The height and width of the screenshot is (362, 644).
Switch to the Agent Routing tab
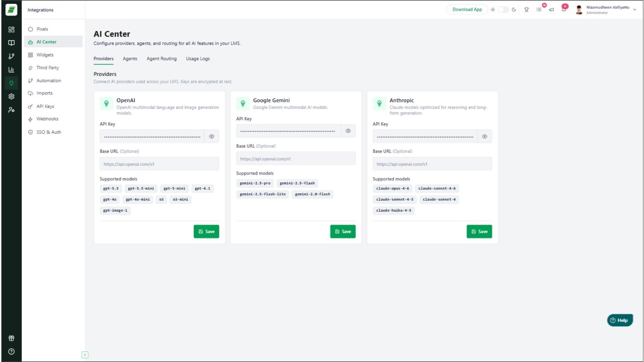click(x=162, y=59)
